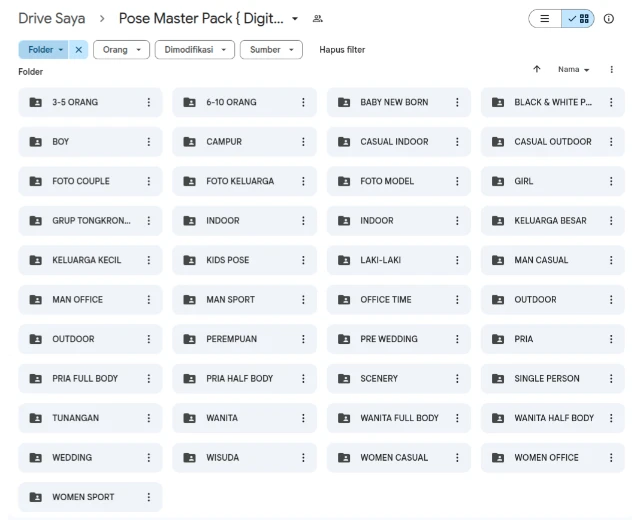Open the WOMEN OFFICE folder
This screenshot has height=520, width=640.
(x=553, y=458)
